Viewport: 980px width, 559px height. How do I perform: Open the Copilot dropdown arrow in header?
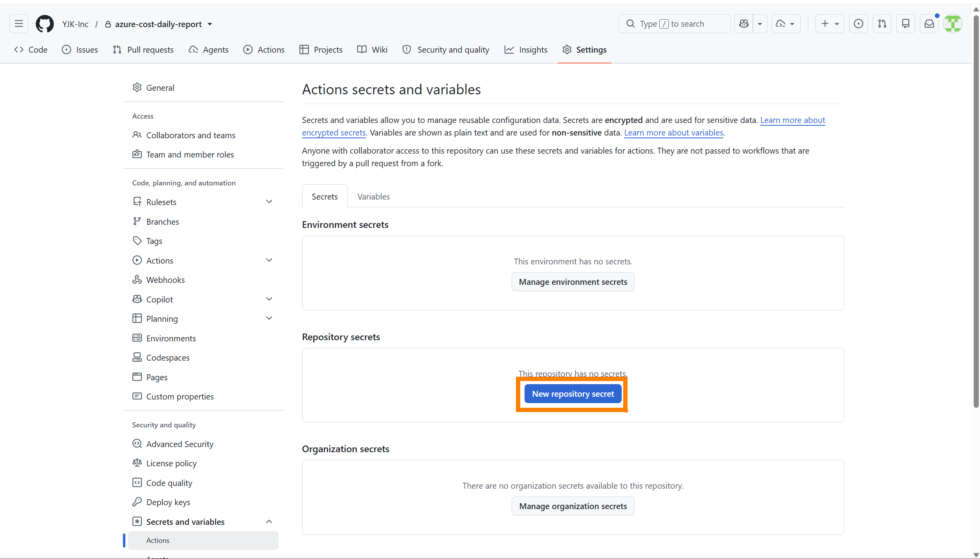click(x=760, y=24)
